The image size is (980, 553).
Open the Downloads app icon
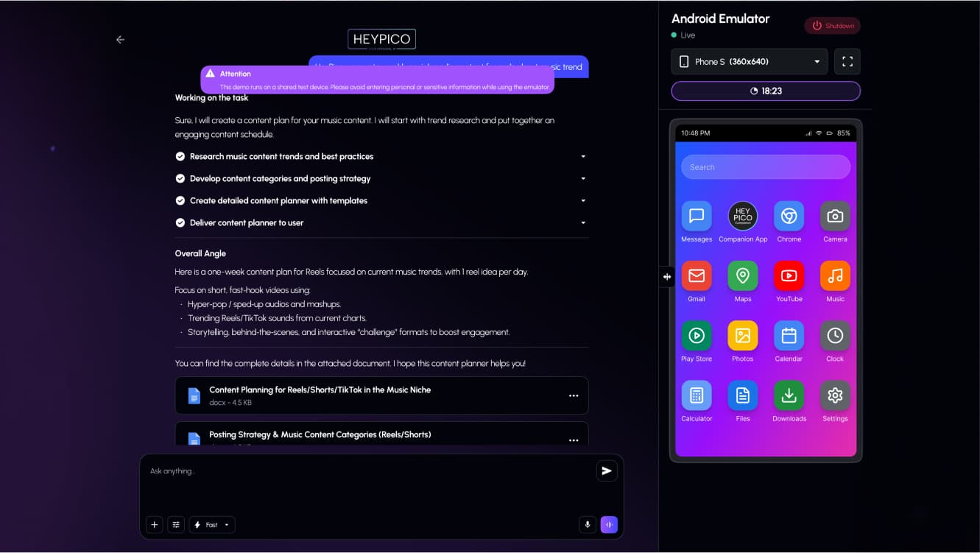tap(789, 395)
